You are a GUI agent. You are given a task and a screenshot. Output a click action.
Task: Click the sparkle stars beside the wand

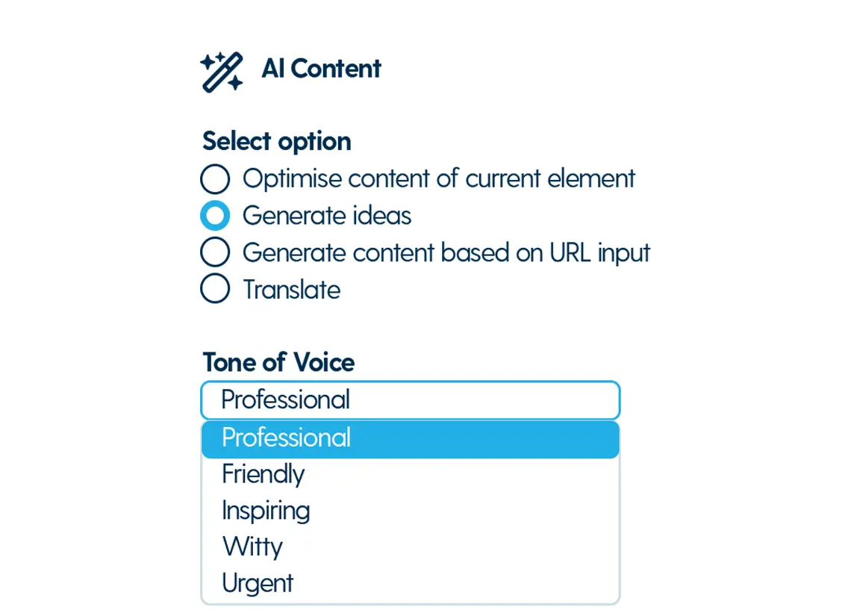[x=209, y=60]
